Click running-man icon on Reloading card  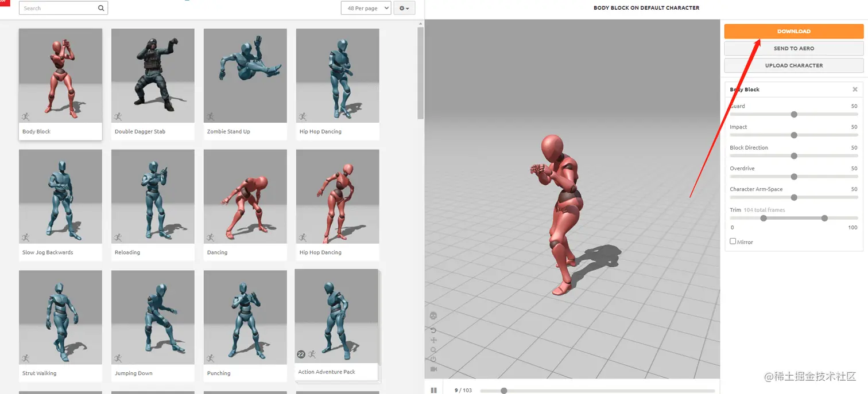118,237
